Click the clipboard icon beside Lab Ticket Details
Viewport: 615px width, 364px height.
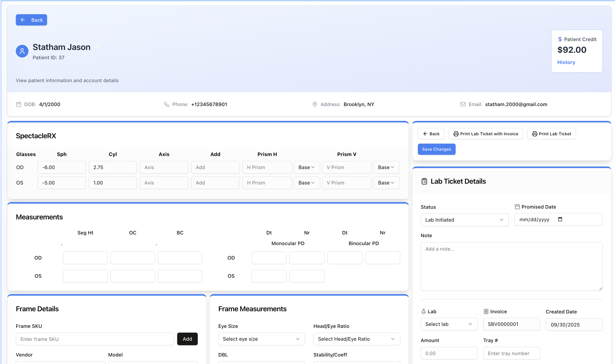point(424,181)
